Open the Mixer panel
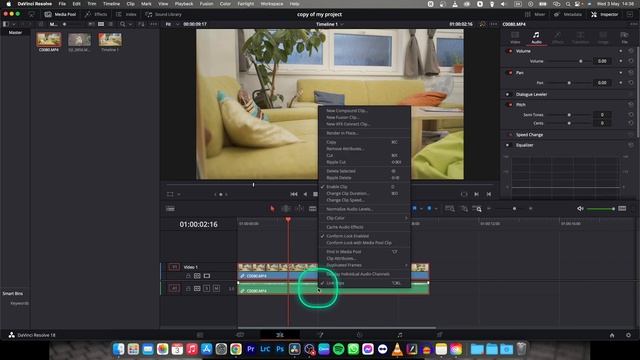 pos(535,14)
